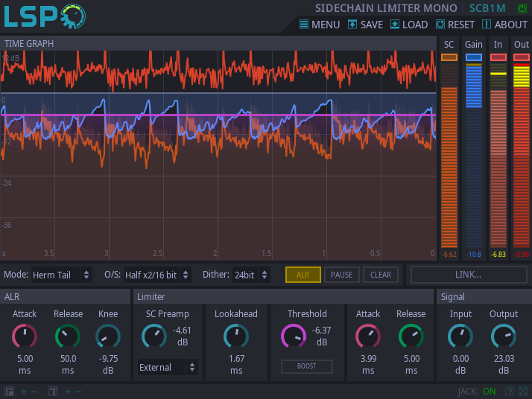Click the SC Preamp value -4.61 dB

click(x=183, y=336)
